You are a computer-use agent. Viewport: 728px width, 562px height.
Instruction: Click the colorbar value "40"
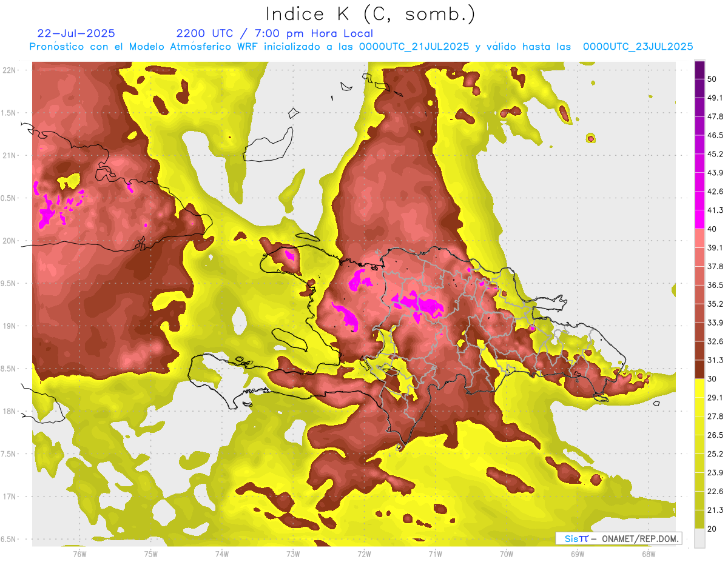(x=712, y=229)
